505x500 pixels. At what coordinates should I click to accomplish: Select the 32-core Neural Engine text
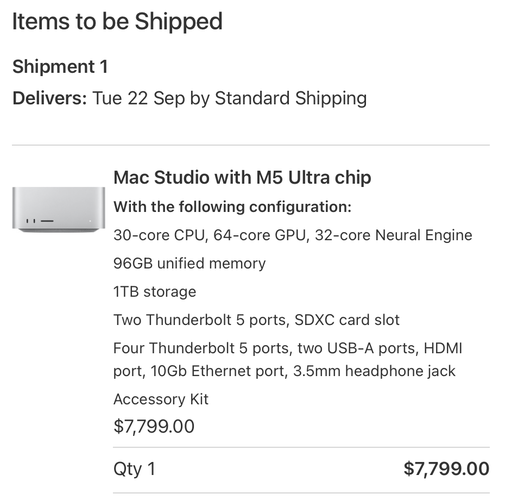(393, 235)
